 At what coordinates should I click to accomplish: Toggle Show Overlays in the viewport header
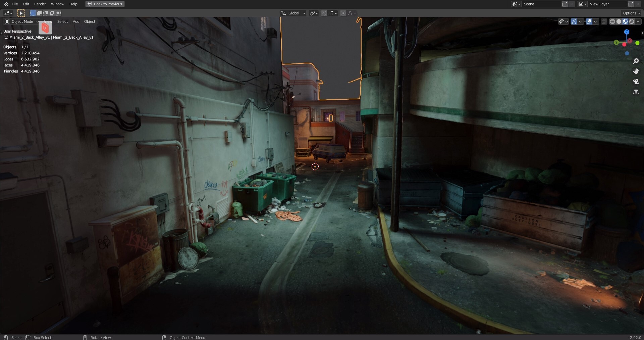[x=589, y=21]
